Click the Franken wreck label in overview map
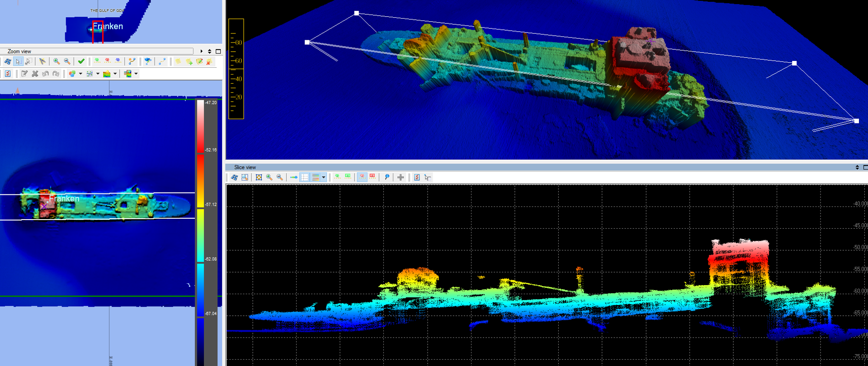The image size is (868, 366). pyautogui.click(x=108, y=26)
